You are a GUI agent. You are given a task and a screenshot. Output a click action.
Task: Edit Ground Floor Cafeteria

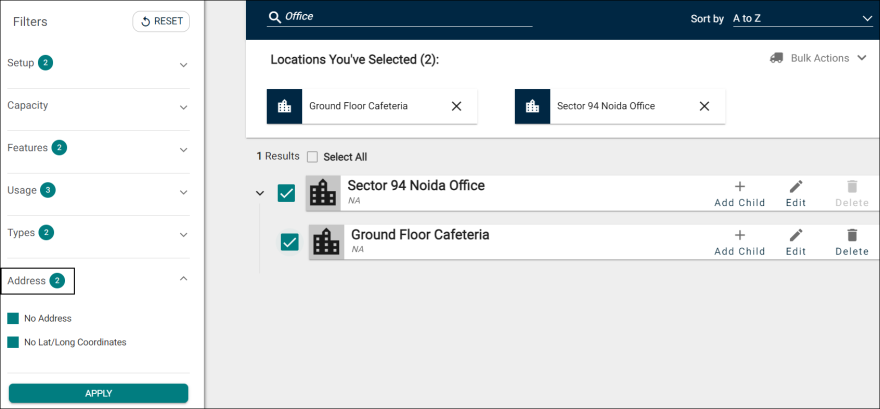coord(796,243)
